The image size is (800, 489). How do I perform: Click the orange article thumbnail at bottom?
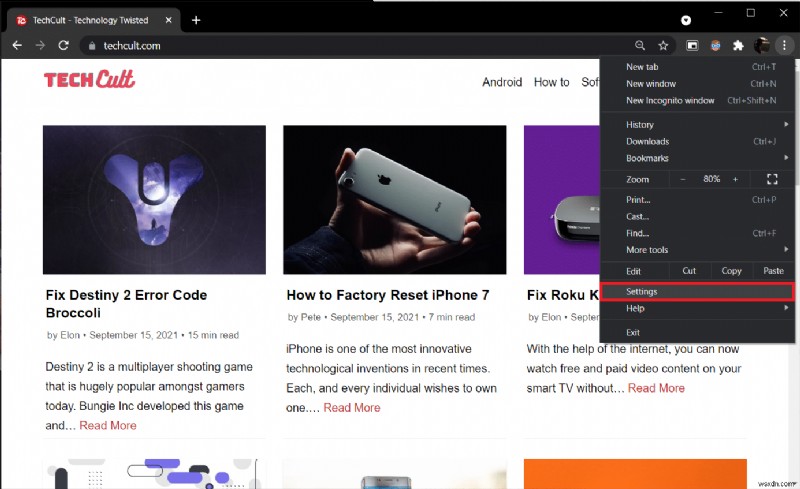(x=635, y=473)
